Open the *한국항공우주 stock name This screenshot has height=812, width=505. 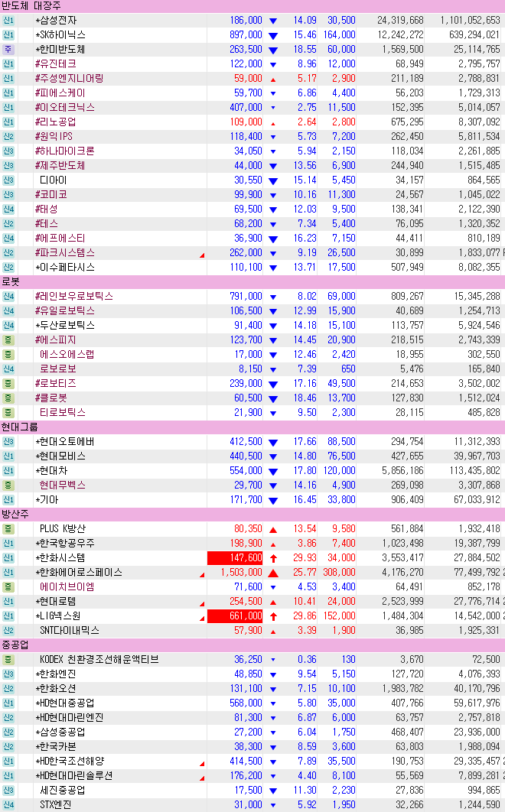point(65,543)
